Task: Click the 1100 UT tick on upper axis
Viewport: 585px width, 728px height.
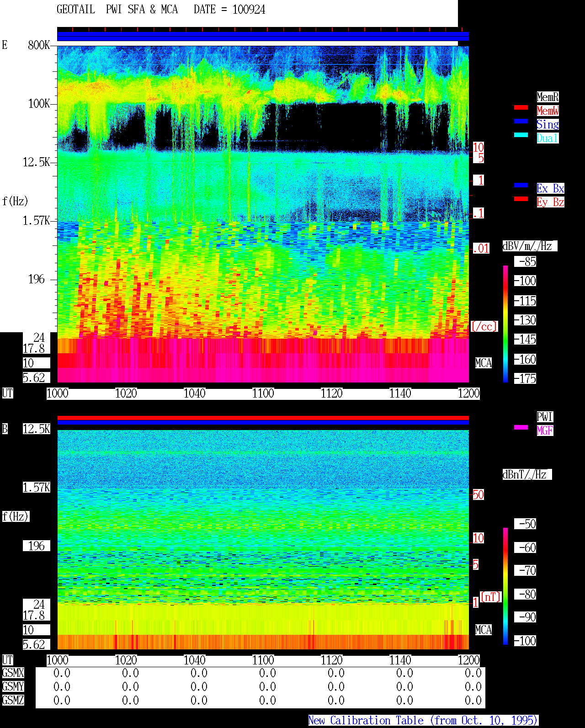Action: pos(263,393)
